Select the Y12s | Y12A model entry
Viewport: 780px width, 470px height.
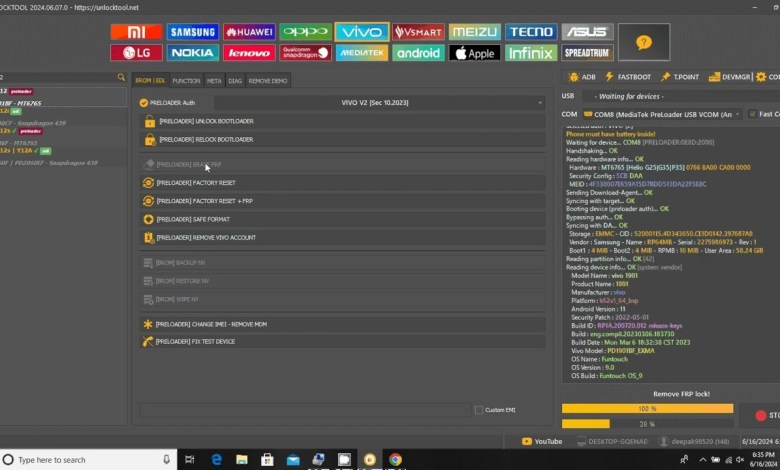(26, 151)
